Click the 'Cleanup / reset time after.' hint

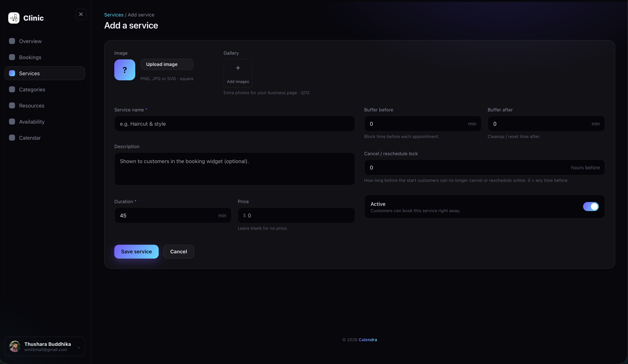click(x=514, y=136)
